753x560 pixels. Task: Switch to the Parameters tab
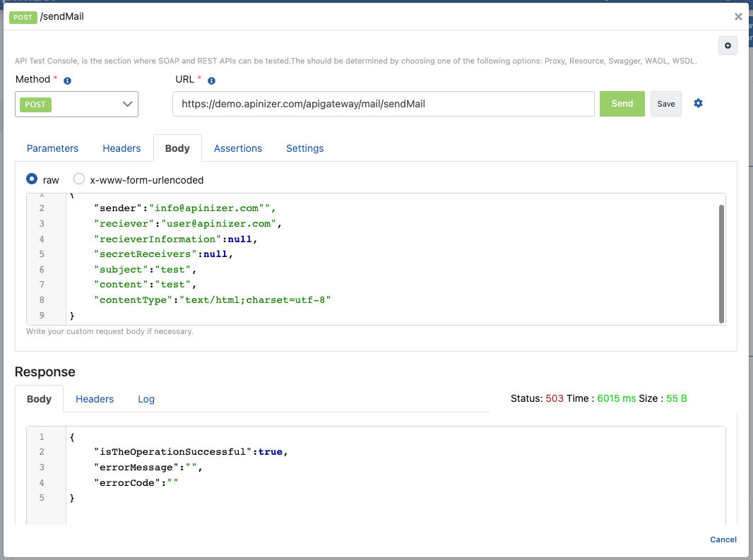(52, 148)
